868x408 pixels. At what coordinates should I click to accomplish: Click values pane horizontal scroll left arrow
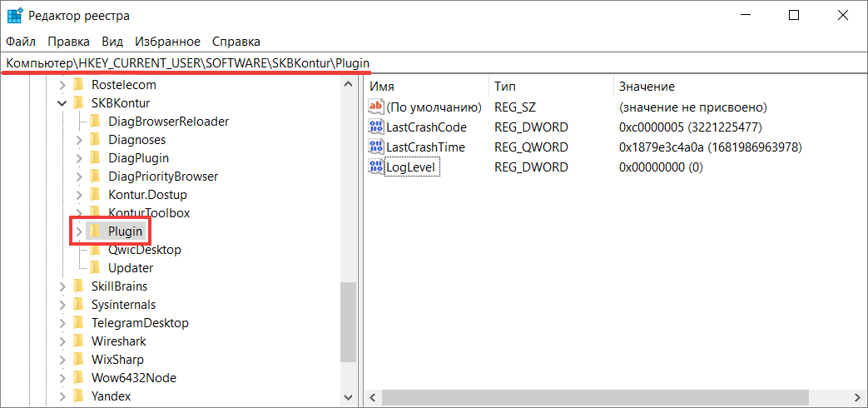coord(373,397)
